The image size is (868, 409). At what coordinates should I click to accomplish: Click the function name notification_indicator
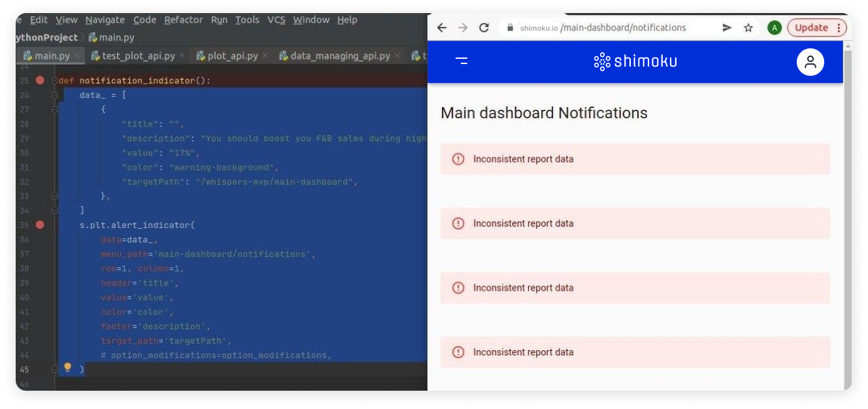(x=137, y=80)
